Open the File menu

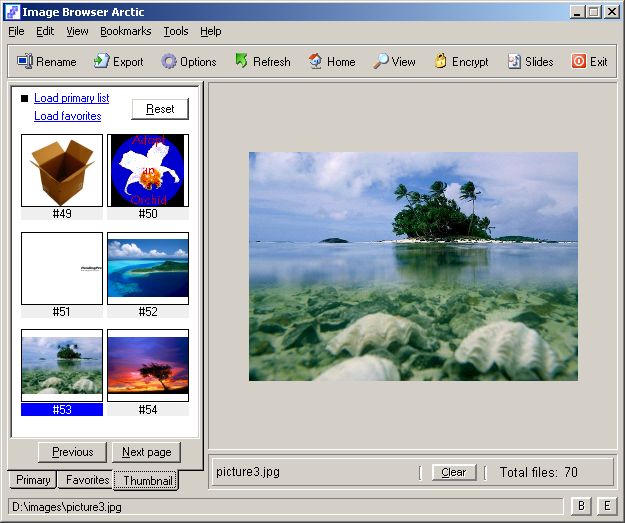(16, 31)
